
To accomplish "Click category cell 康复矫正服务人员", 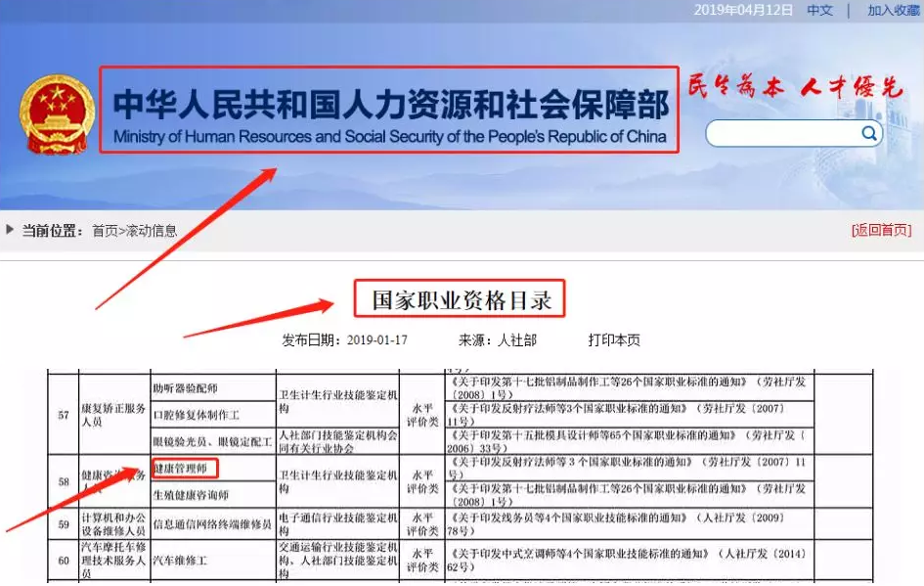I will pos(113,415).
